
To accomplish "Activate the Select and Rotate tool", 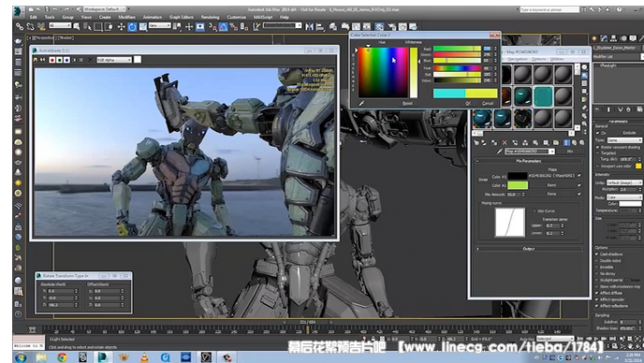I will point(132,27).
